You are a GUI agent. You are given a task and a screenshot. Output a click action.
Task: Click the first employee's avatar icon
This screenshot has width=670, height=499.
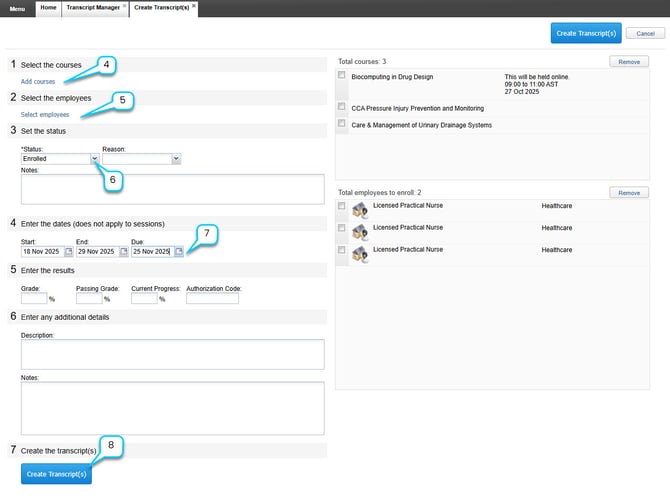click(x=359, y=207)
